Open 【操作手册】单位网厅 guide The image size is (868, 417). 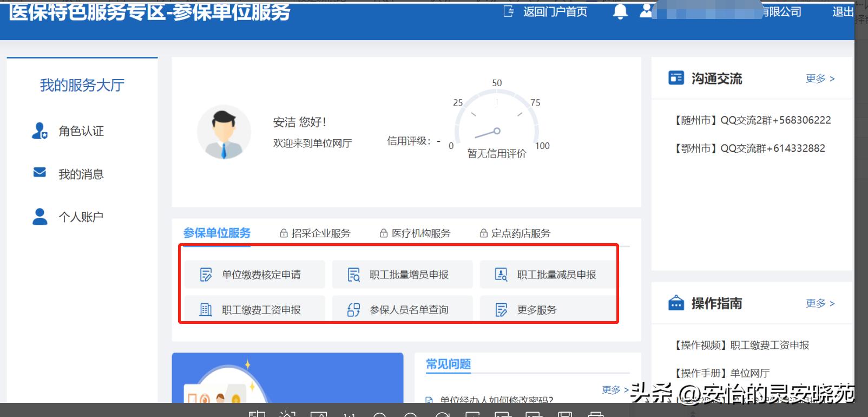721,373
